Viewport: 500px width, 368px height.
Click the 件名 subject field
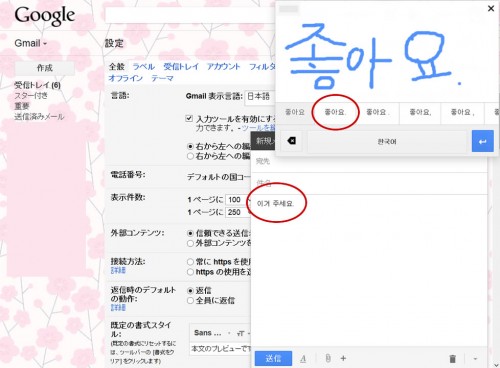pyautogui.click(x=369, y=183)
